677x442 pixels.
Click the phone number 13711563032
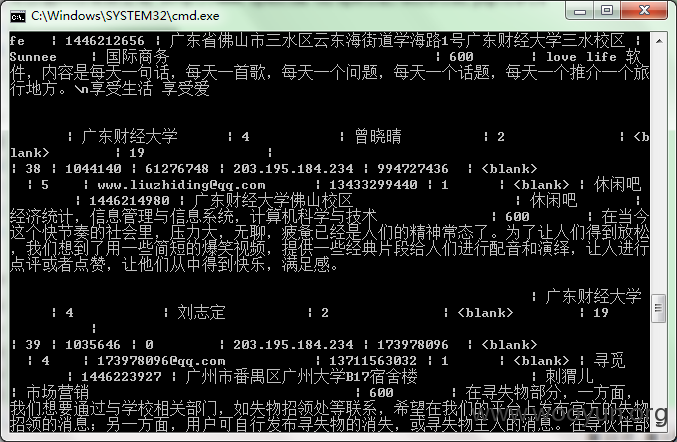[x=373, y=360]
